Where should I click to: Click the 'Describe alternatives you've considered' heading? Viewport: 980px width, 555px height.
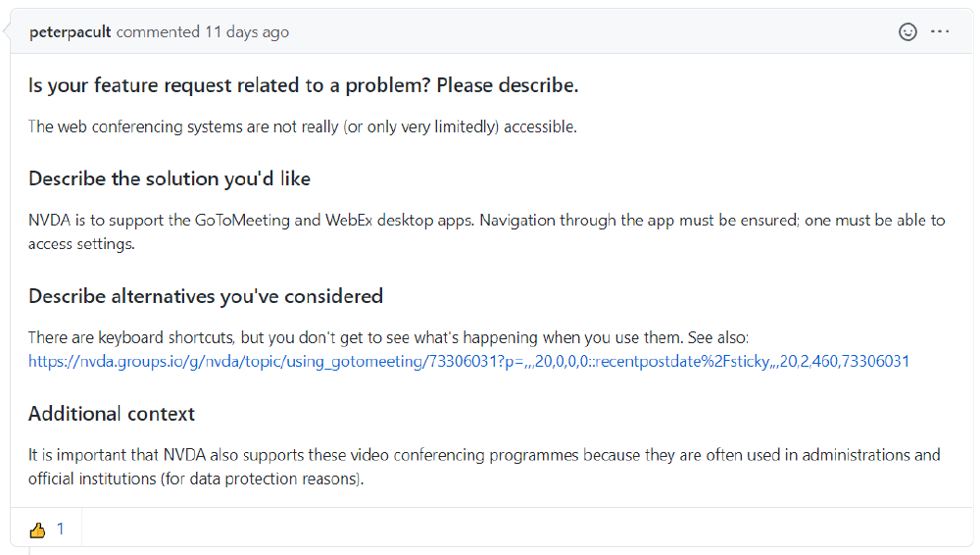206,296
